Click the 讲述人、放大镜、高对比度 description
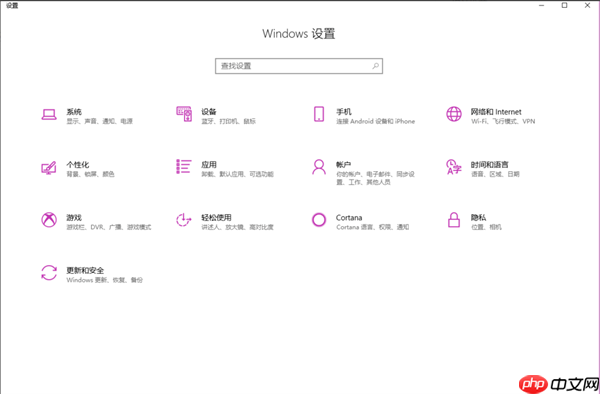Screen dimensions: 600x394 click(x=237, y=227)
